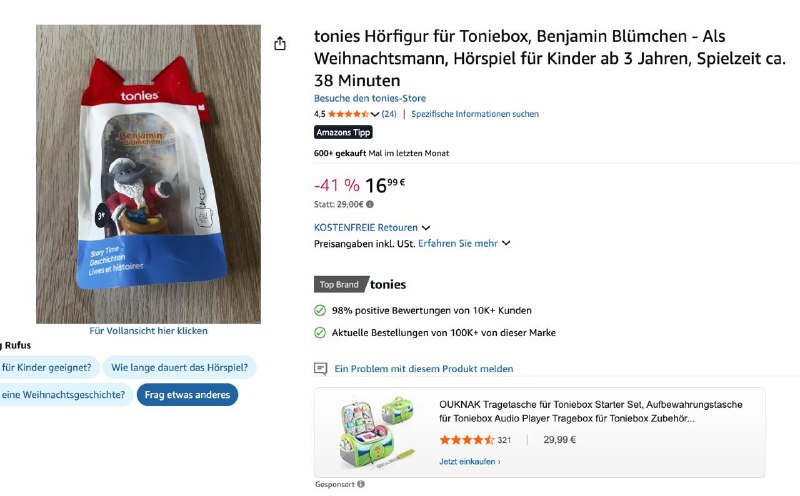Open the Besuche den tonies-Store link
Image resolution: width=800 pixels, height=496 pixels.
click(x=369, y=98)
